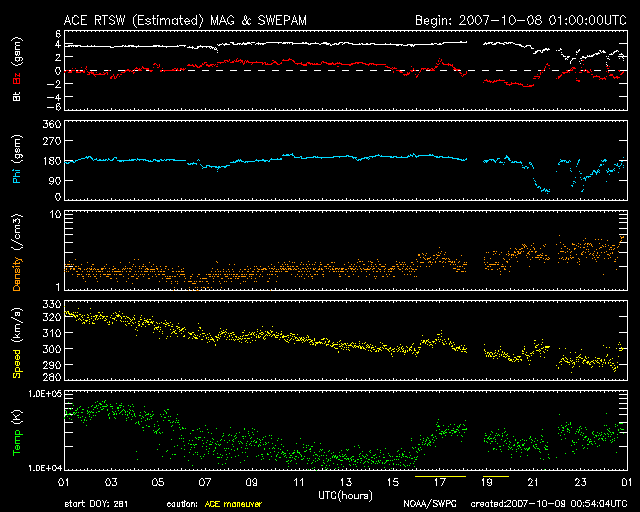Click the 'Bt Bz (gsm)' axis label

tap(17, 69)
